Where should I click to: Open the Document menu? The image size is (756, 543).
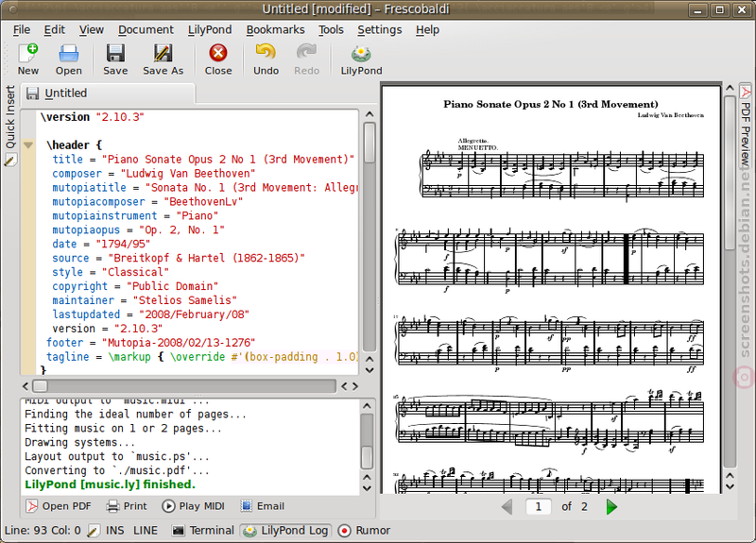tap(146, 30)
